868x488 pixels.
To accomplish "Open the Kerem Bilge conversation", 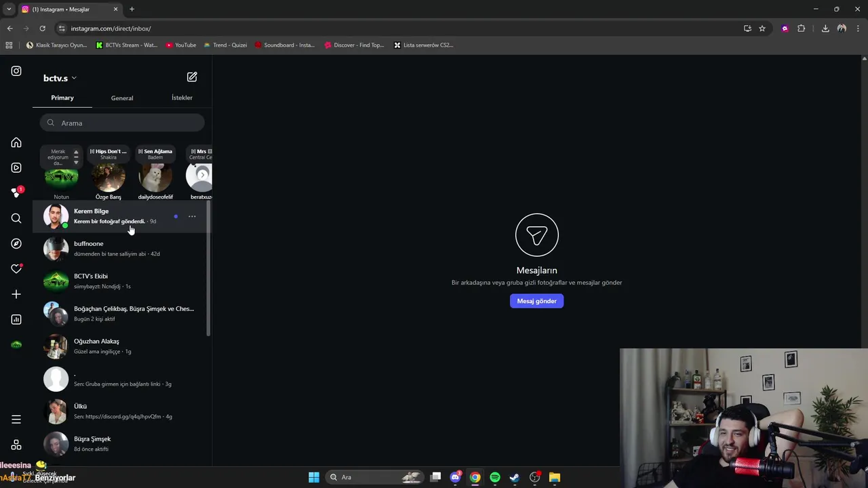I will [122, 216].
